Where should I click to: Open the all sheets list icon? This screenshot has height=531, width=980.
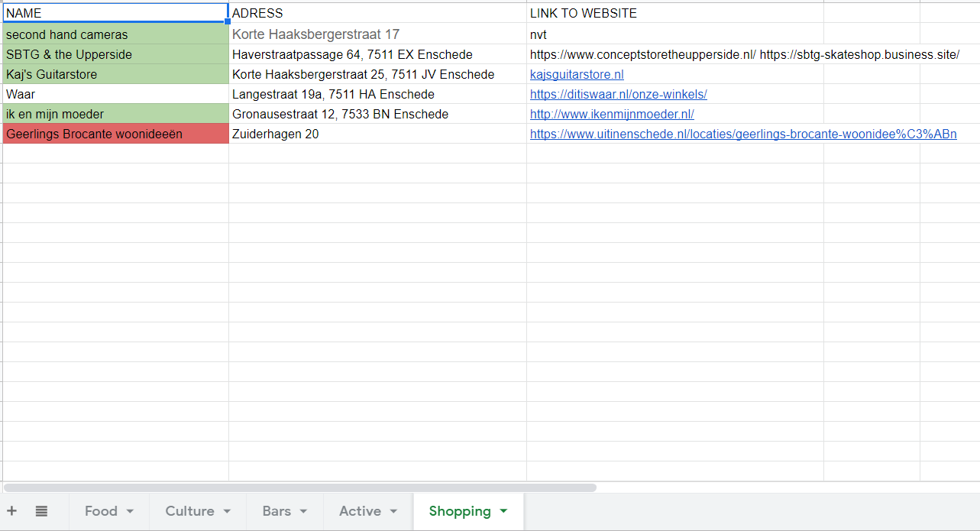click(41, 511)
